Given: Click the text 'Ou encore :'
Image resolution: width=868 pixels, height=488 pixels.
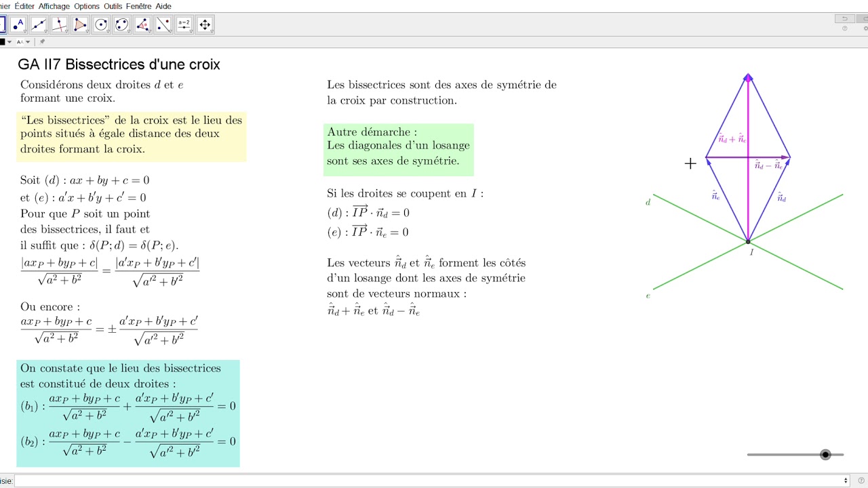Looking at the screenshot, I should 50,307.
